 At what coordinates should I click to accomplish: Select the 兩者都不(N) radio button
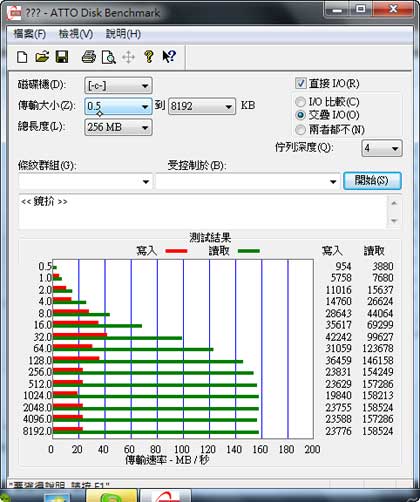coord(300,129)
